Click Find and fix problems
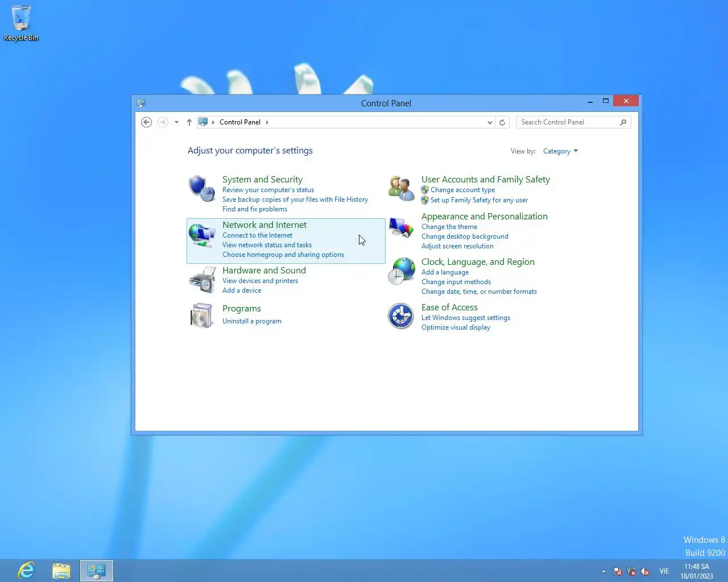The height and width of the screenshot is (582, 728). point(255,209)
